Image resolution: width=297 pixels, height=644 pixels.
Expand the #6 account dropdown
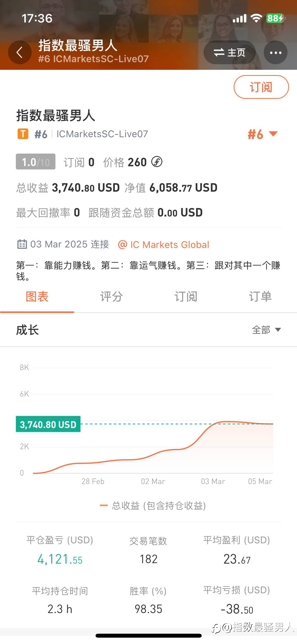click(262, 134)
